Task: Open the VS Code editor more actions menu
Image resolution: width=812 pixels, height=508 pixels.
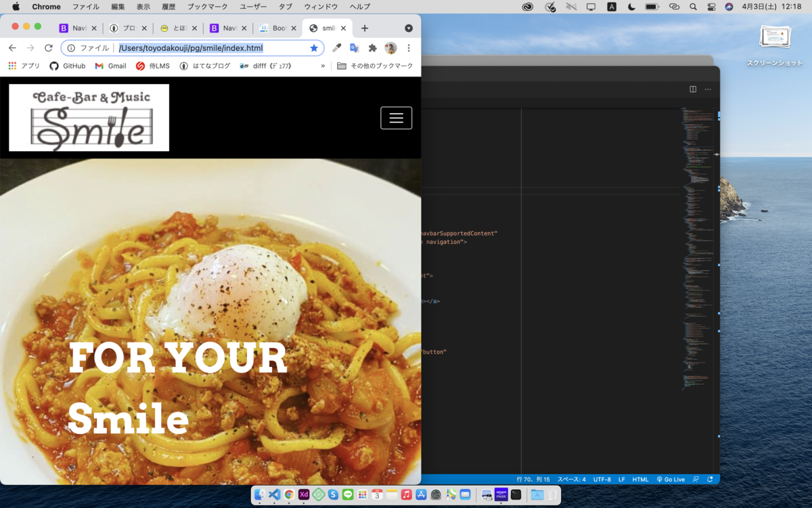Action: pos(708,89)
